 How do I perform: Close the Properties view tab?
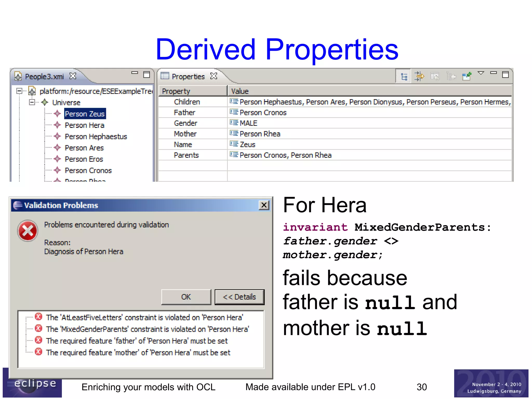pos(214,76)
